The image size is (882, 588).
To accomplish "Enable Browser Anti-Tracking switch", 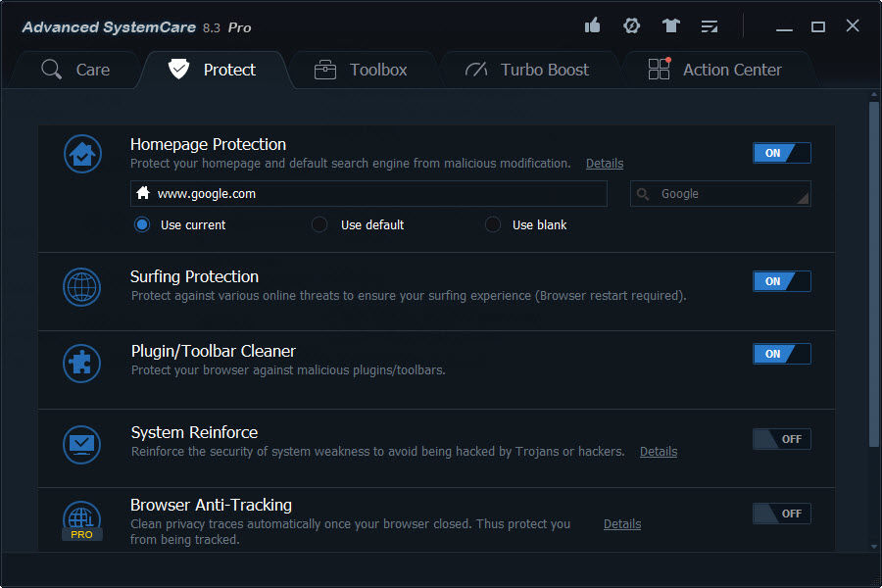I will [782, 514].
